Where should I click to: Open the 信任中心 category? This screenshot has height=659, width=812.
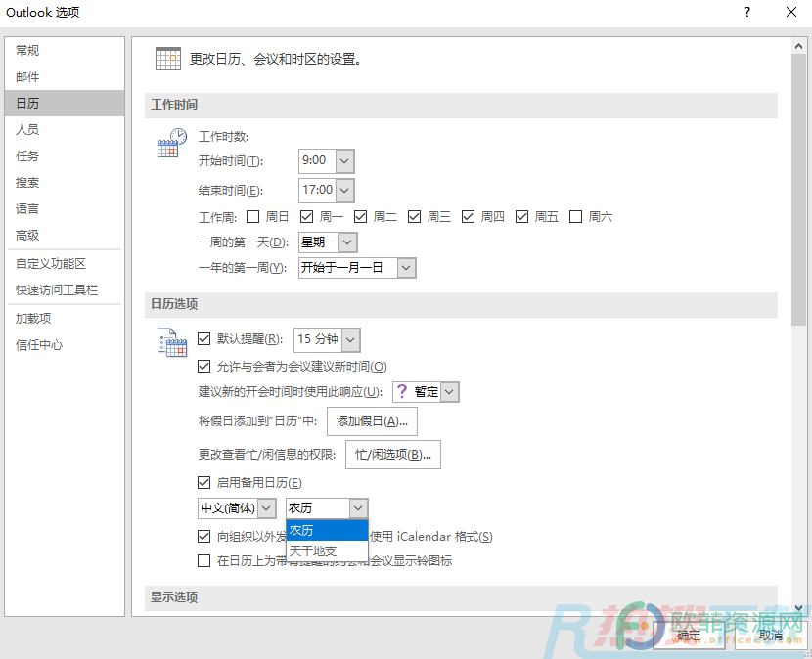(65, 345)
